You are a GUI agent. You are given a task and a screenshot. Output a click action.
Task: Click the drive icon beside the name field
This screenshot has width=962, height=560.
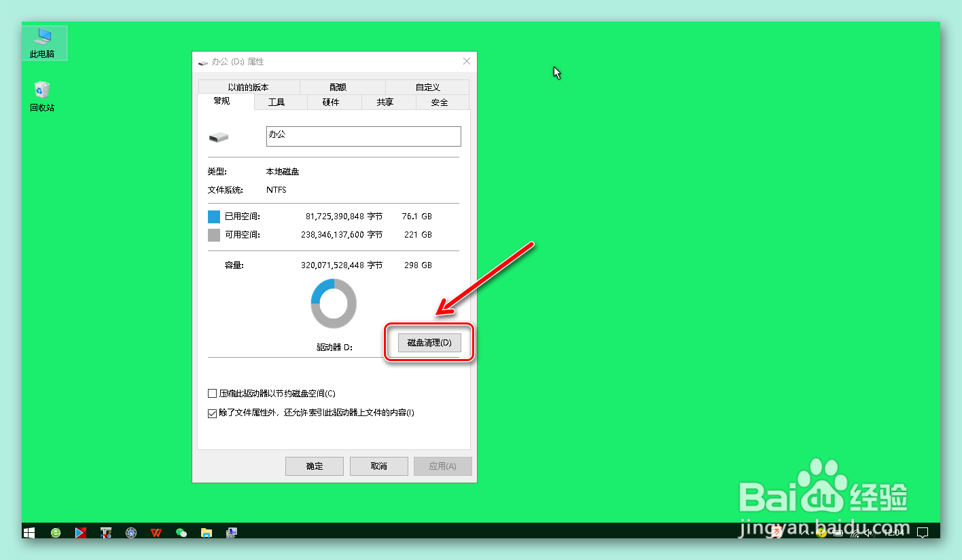pyautogui.click(x=218, y=138)
